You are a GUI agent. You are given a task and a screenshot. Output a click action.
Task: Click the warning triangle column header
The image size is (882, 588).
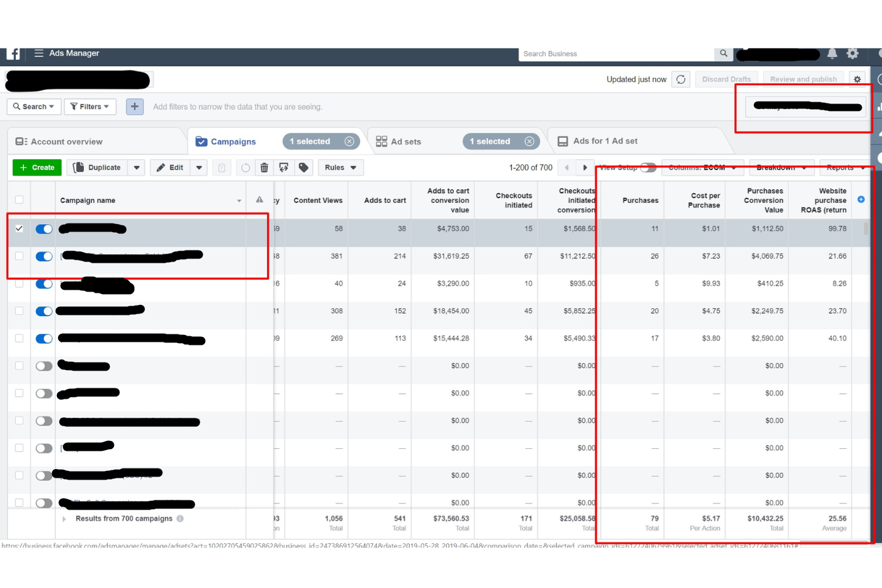coord(260,200)
